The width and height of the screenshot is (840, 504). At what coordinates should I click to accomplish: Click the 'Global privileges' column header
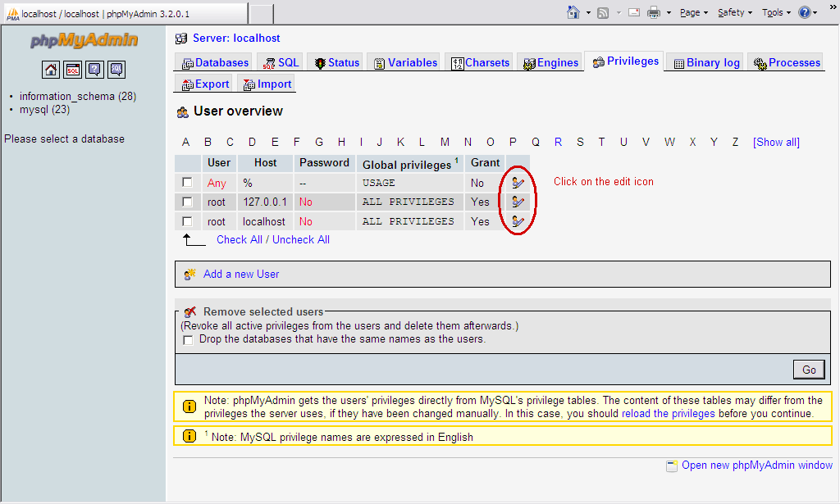pyautogui.click(x=410, y=164)
